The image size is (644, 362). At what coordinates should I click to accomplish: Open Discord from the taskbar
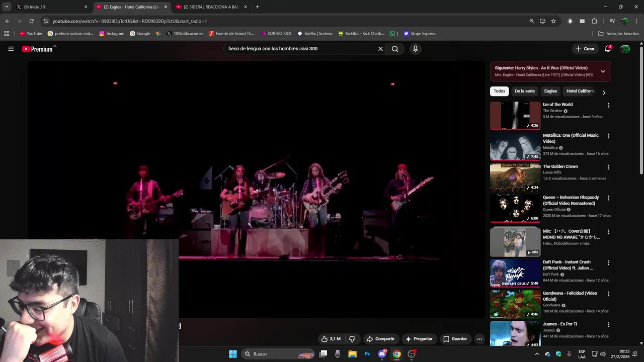(382, 354)
